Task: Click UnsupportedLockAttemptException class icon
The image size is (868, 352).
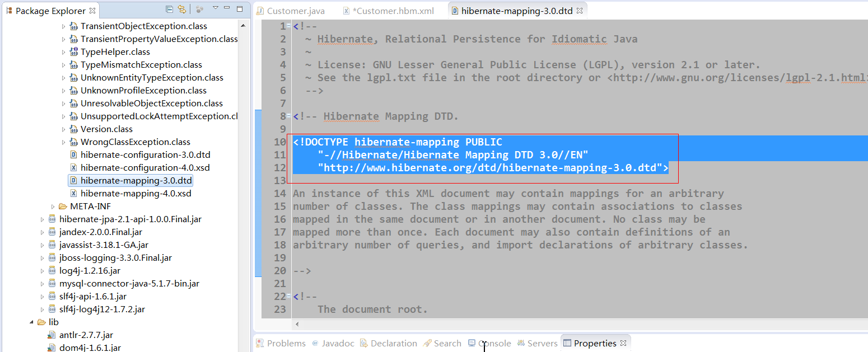Action: (73, 116)
